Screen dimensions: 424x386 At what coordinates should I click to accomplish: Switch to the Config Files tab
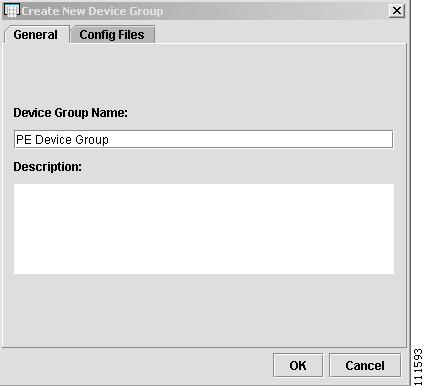(112, 35)
